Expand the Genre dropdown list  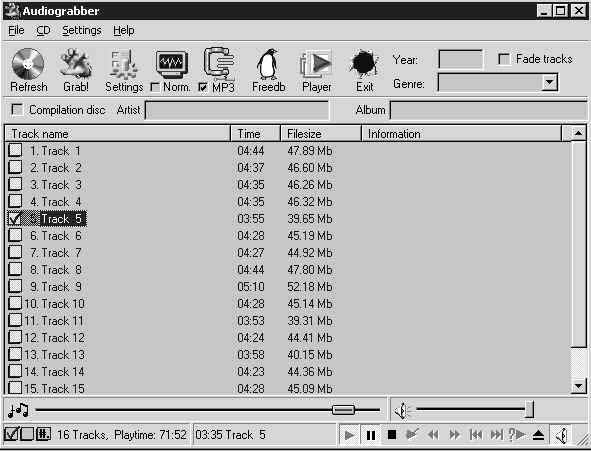tap(549, 82)
